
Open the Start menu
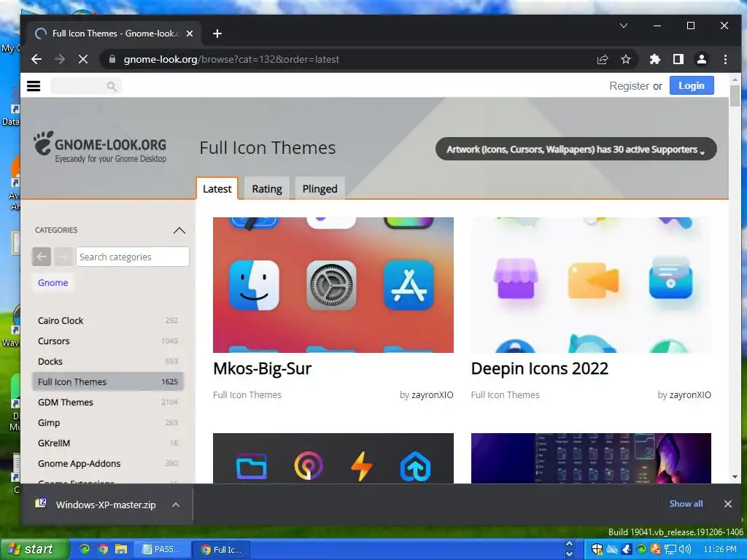pyautogui.click(x=34, y=550)
